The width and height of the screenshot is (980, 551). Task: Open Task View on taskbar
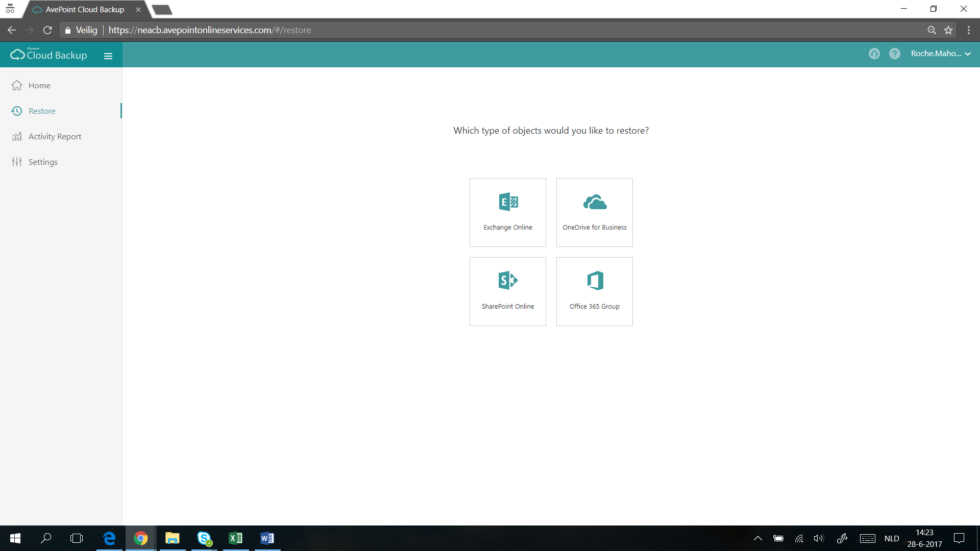click(77, 538)
